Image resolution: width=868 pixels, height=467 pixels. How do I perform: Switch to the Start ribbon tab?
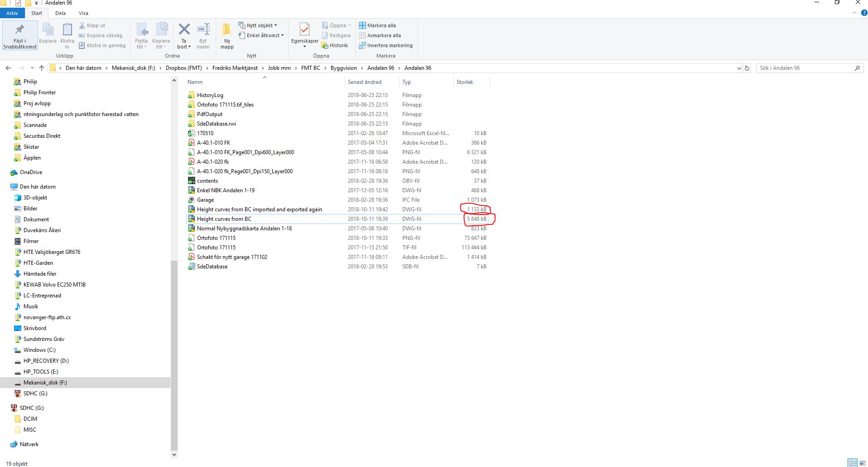pyautogui.click(x=37, y=13)
